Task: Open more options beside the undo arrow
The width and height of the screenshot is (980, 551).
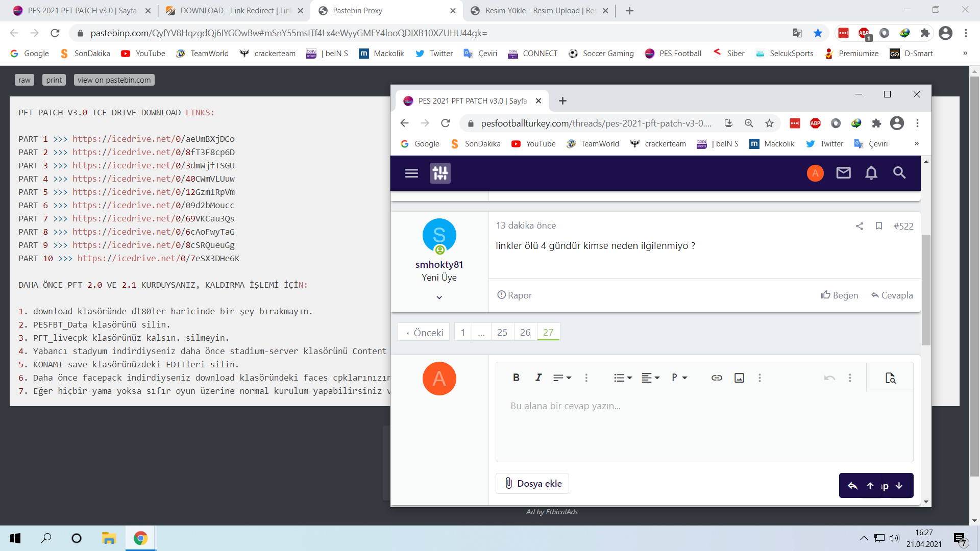Action: (850, 378)
